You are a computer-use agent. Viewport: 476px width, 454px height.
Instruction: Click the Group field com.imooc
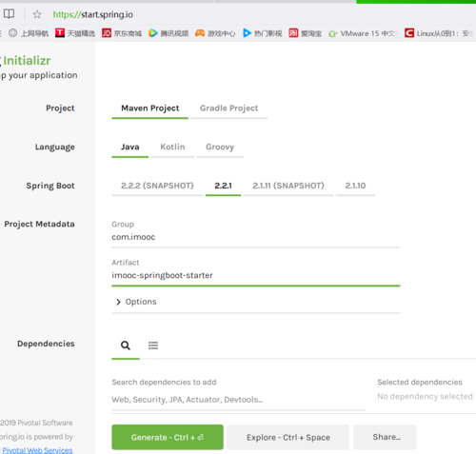tap(256, 237)
